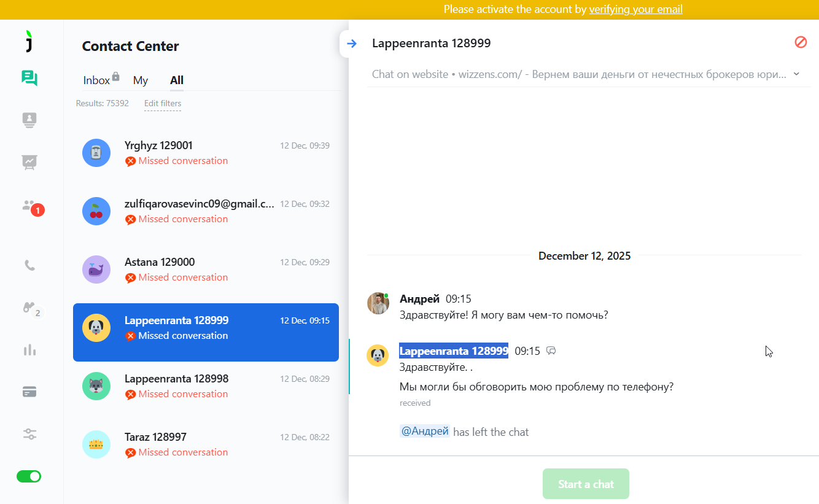819x504 pixels.
Task: Open the presentation chart icon in sidebar
Action: 29,162
